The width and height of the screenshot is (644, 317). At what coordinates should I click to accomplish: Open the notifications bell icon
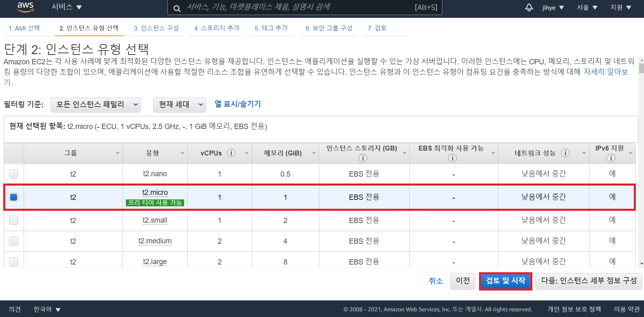pos(529,7)
